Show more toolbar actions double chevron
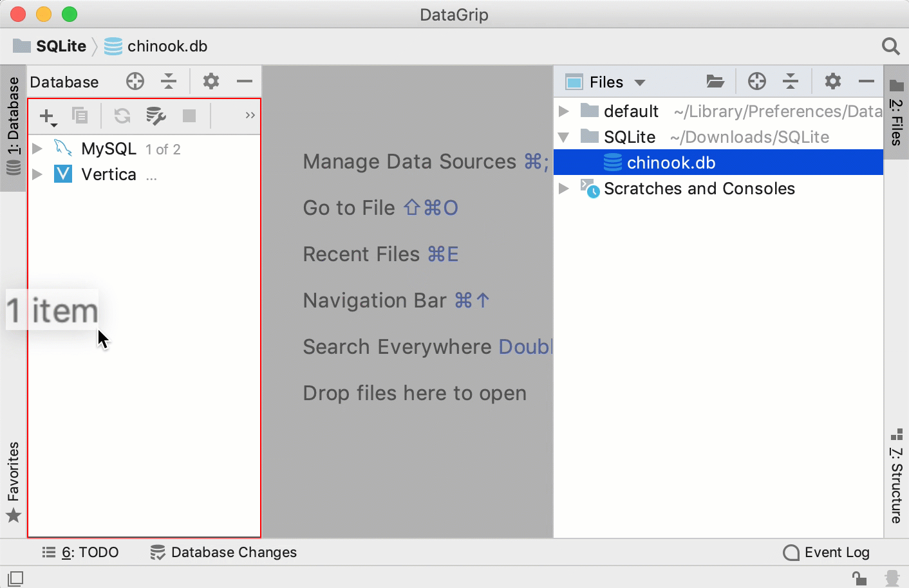The image size is (909, 588). tap(250, 116)
